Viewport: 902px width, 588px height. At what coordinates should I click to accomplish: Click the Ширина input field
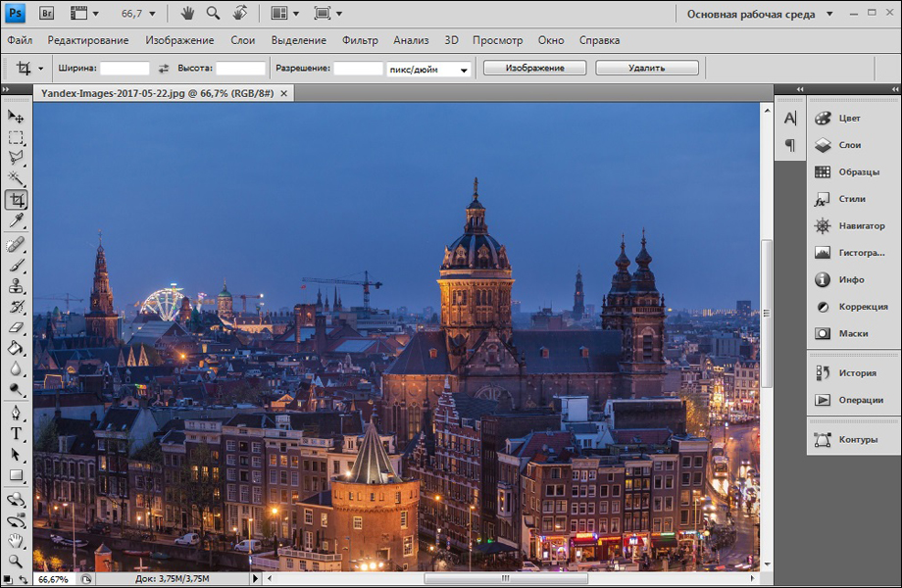point(125,69)
